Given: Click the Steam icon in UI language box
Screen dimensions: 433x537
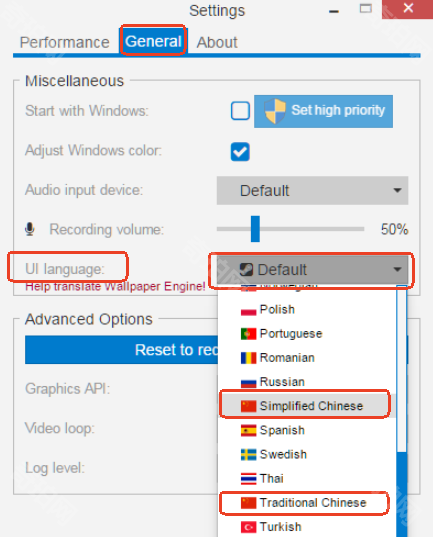Looking at the screenshot, I should [x=246, y=270].
